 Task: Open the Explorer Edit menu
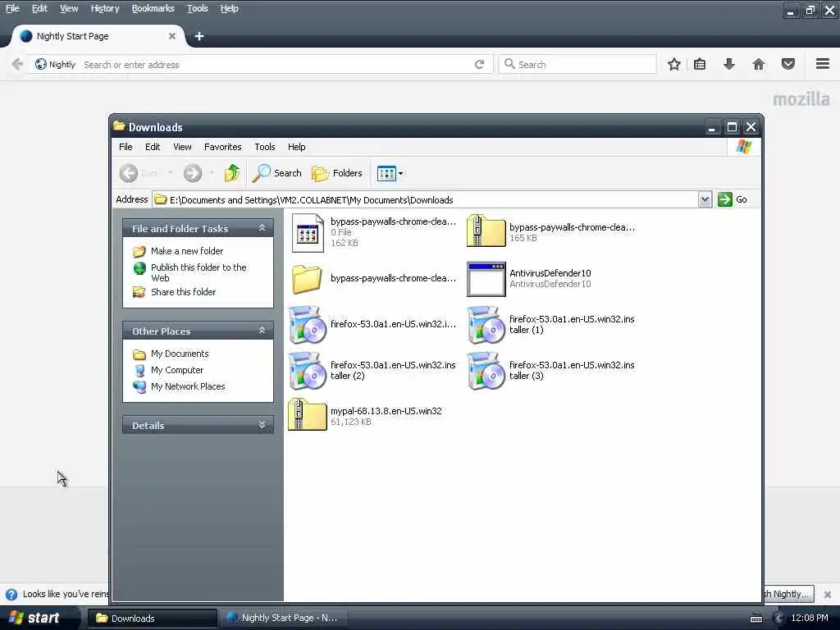pos(153,147)
